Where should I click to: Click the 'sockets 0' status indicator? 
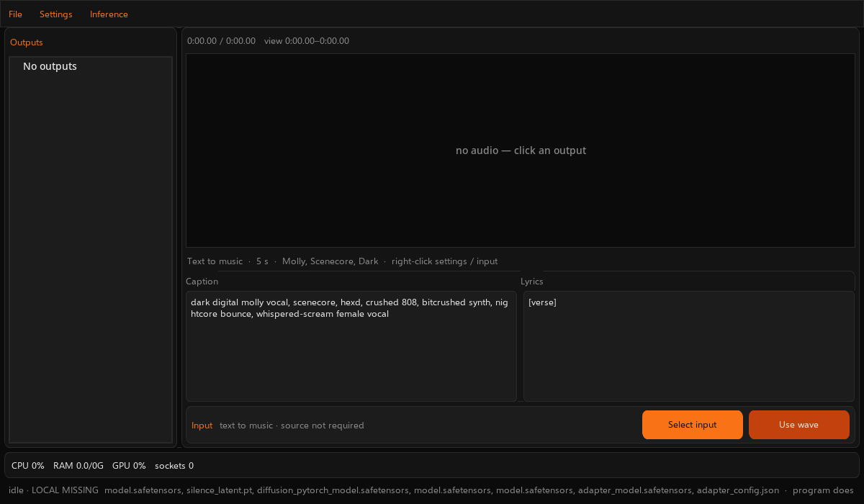coord(174,466)
